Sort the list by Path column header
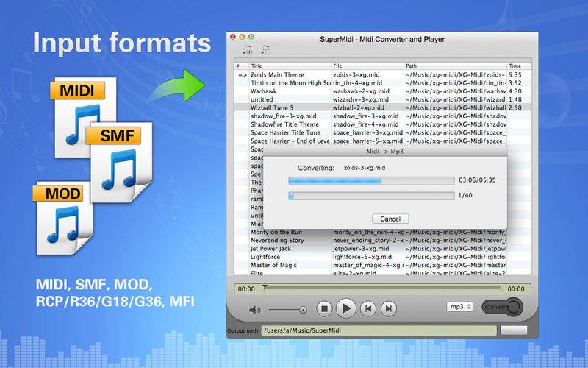The height and width of the screenshot is (368, 588). [x=455, y=66]
